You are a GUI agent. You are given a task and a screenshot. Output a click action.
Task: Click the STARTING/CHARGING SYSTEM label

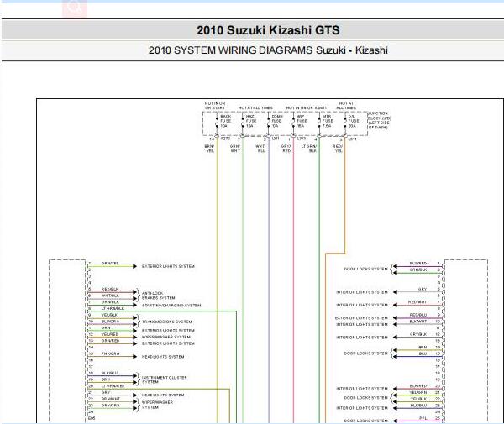[171, 305]
